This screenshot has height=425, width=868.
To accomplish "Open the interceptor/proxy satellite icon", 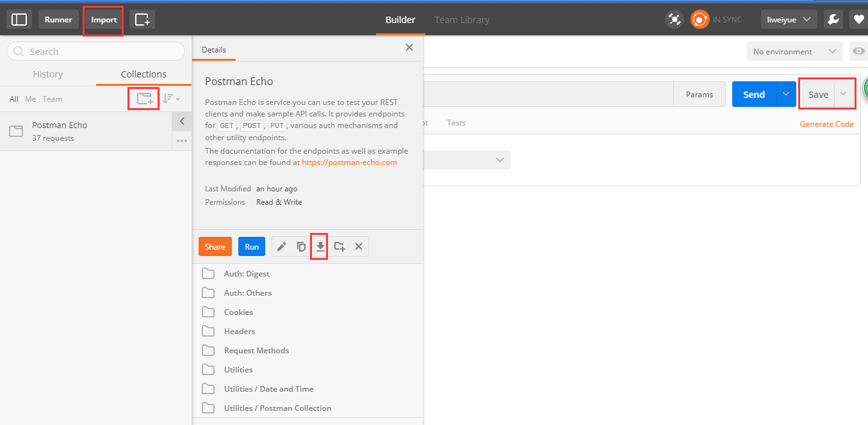I will 674,20.
